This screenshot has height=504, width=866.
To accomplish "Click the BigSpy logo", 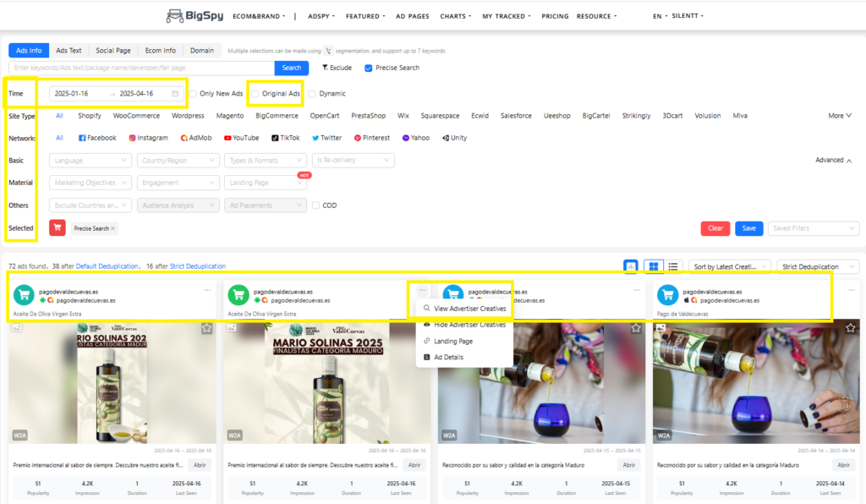I will (195, 15).
